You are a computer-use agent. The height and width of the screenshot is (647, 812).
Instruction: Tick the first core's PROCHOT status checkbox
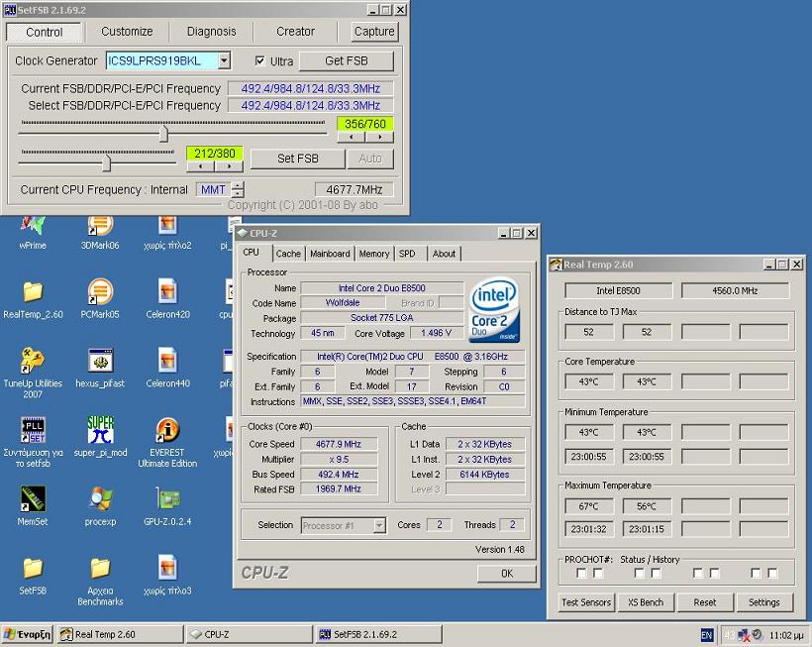(581, 573)
